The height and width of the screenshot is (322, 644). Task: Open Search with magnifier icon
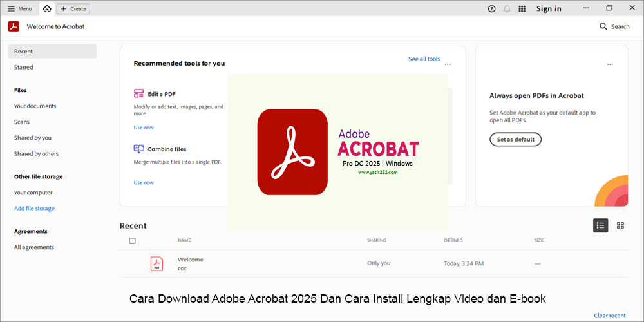pos(614,26)
